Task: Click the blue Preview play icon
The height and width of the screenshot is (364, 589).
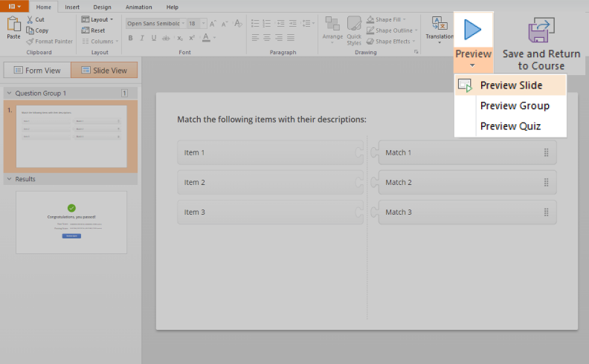Action: point(473,30)
